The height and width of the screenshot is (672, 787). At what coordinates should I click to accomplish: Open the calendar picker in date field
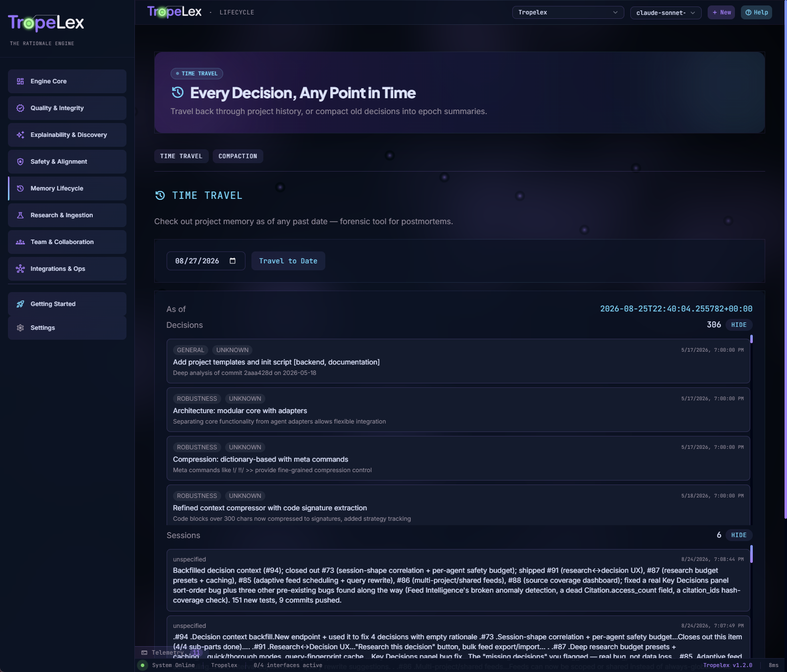233,261
